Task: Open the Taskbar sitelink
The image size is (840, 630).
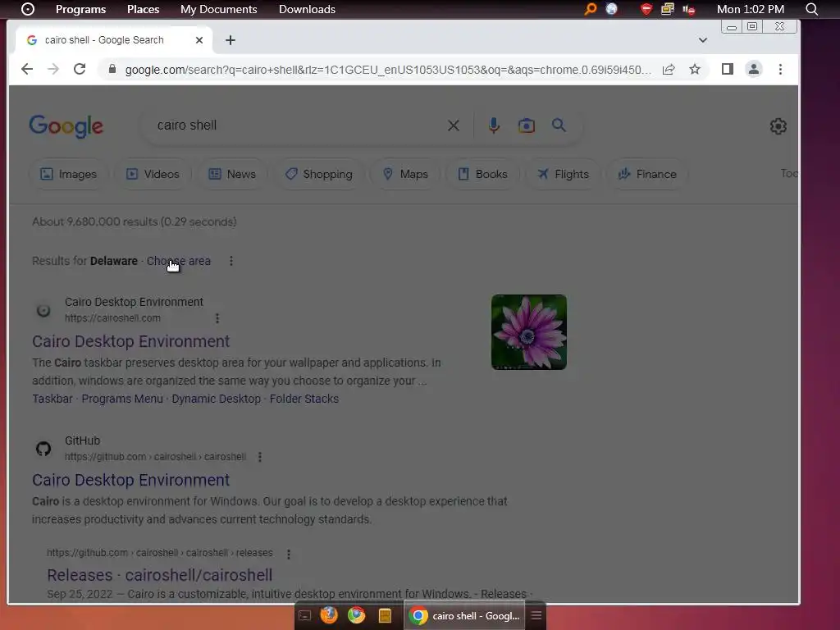Action: [52, 399]
